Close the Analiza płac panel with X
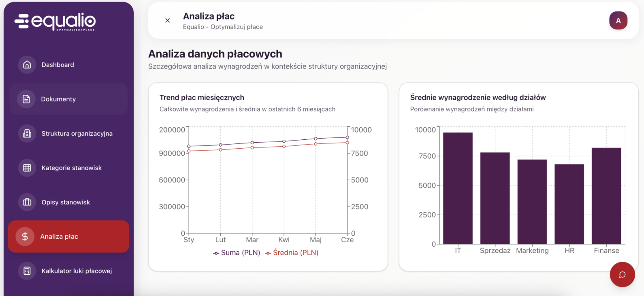The height and width of the screenshot is (297, 644). click(x=168, y=21)
